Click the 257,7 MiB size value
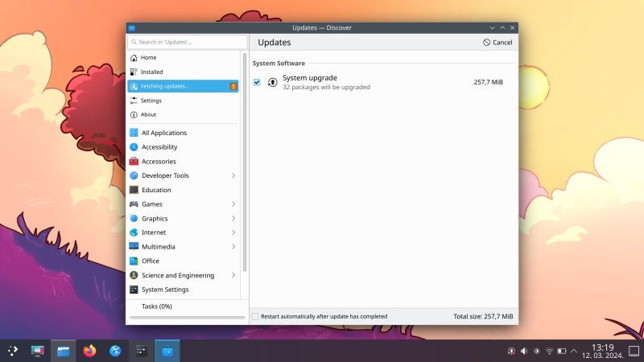Image resolution: width=644 pixels, height=362 pixels. click(489, 82)
